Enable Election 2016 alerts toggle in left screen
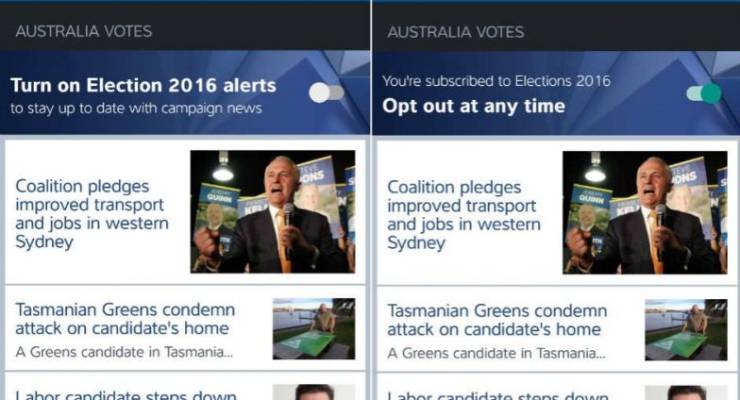Viewport: 740px width, 400px height. pos(326,92)
